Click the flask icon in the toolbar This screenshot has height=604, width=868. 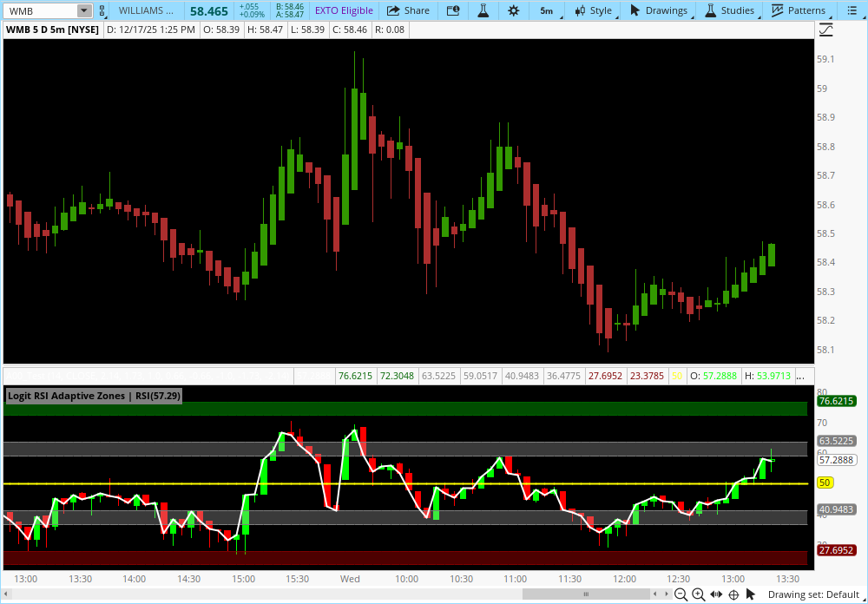click(483, 10)
